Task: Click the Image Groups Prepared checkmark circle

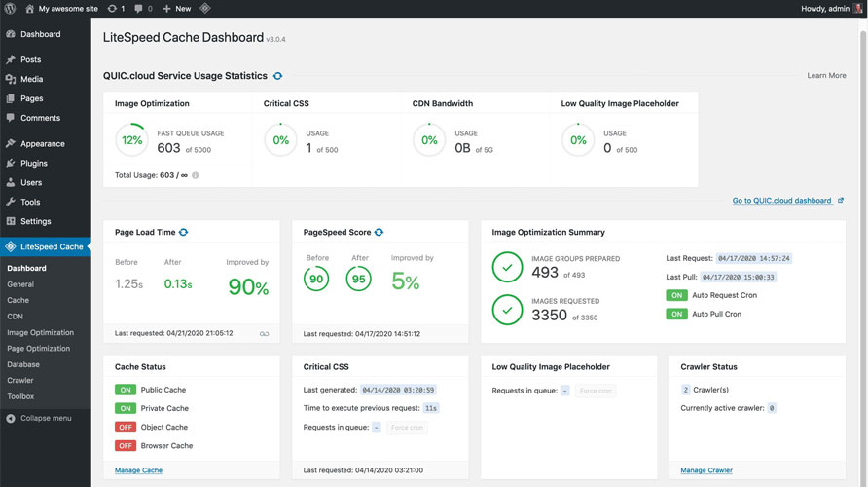Action: pos(507,267)
